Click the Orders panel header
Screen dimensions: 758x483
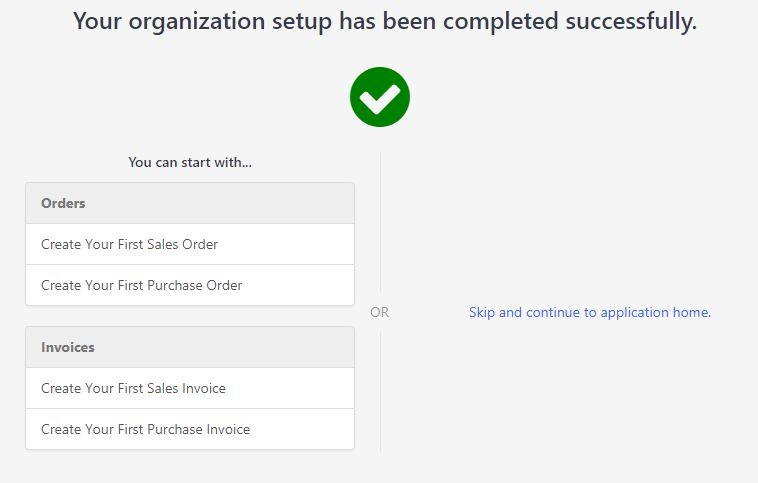coord(190,203)
